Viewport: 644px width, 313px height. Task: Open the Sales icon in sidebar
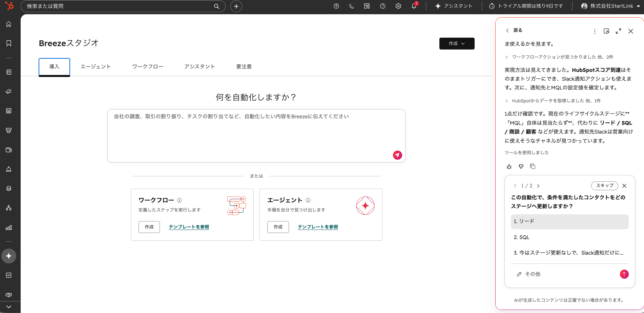point(9,130)
